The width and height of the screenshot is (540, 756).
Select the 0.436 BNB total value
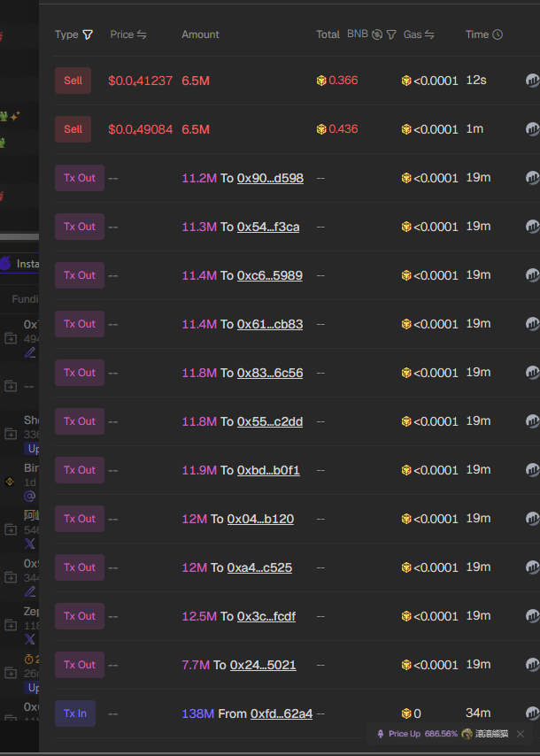click(x=343, y=129)
